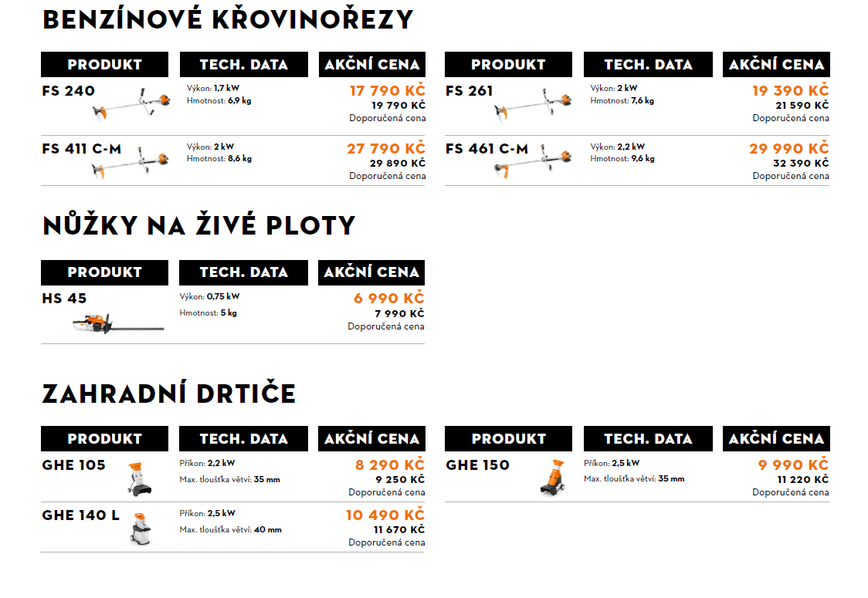The image size is (868, 598).
Task: Click the HS 45 product name
Action: tap(64, 299)
